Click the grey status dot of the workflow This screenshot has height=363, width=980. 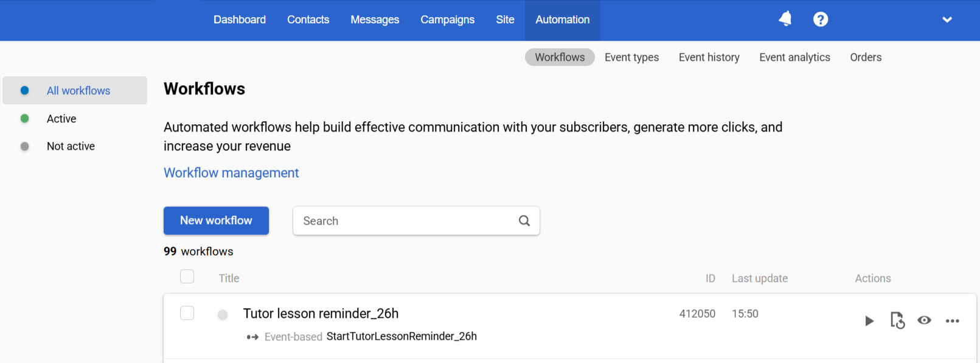223,314
